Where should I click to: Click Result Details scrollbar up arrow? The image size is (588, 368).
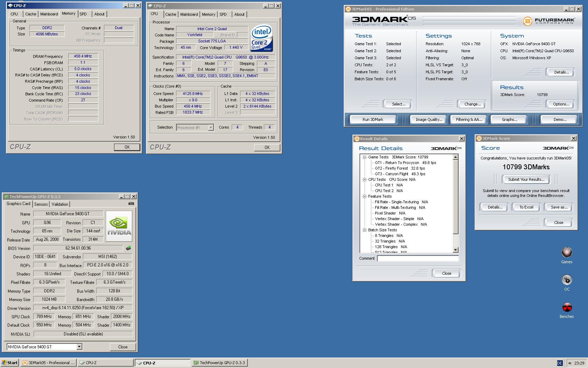455,157
